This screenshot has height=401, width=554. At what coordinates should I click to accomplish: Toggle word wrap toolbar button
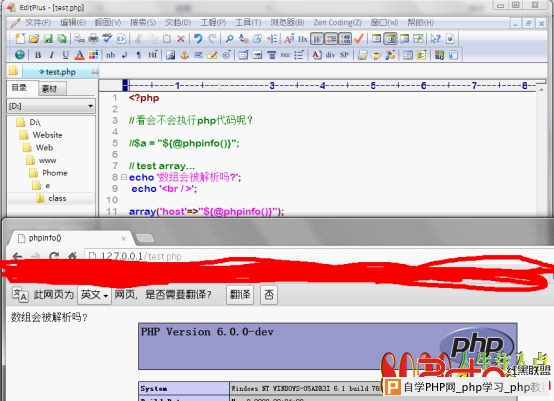click(317, 39)
